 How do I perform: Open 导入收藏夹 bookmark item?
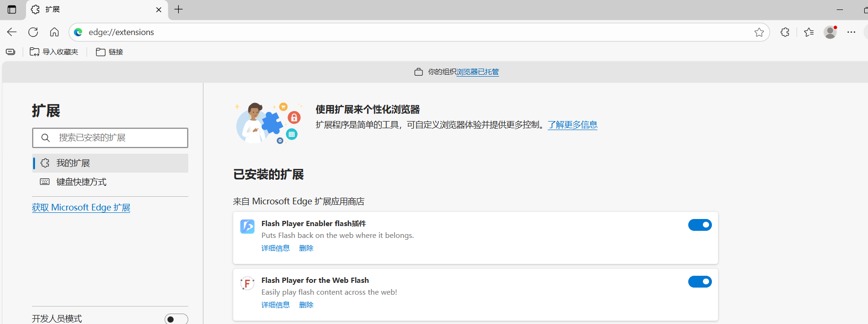click(x=54, y=52)
